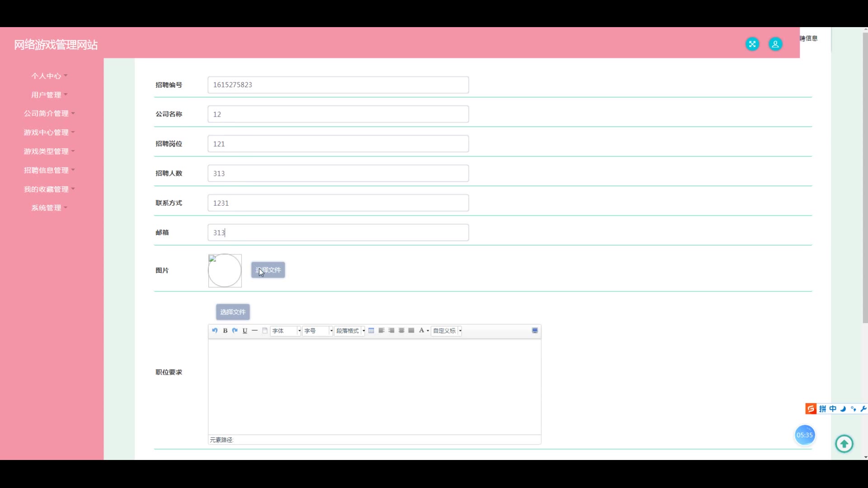Image resolution: width=868 pixels, height=488 pixels.
Task: Center-align text in the editor
Action: tap(401, 331)
